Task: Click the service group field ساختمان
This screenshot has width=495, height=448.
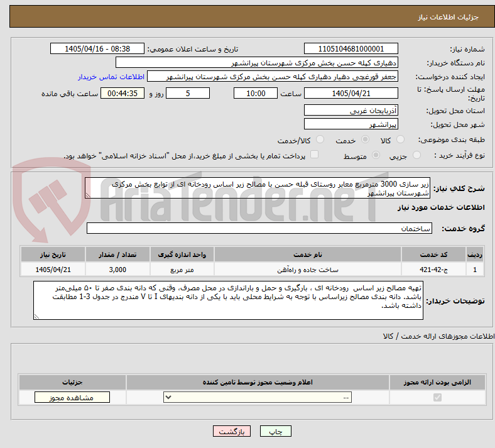Action: pyautogui.click(x=259, y=228)
